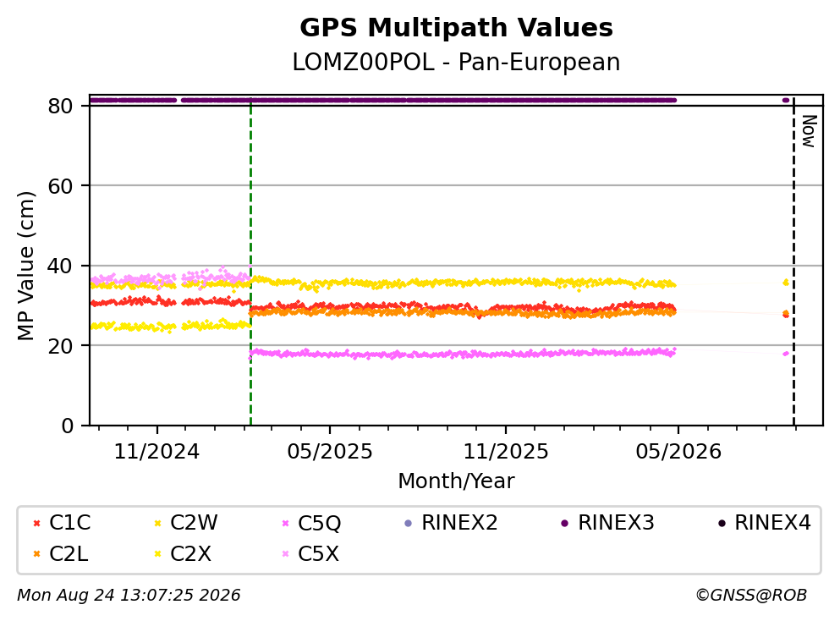840x621 pixels.
Task: Click the black dashed Now line
Action: 793,262
